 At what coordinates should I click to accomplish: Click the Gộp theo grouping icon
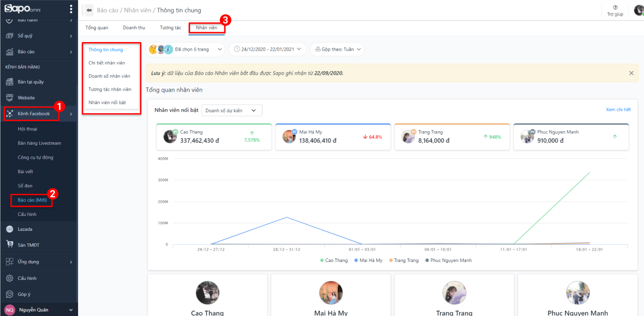(318, 49)
